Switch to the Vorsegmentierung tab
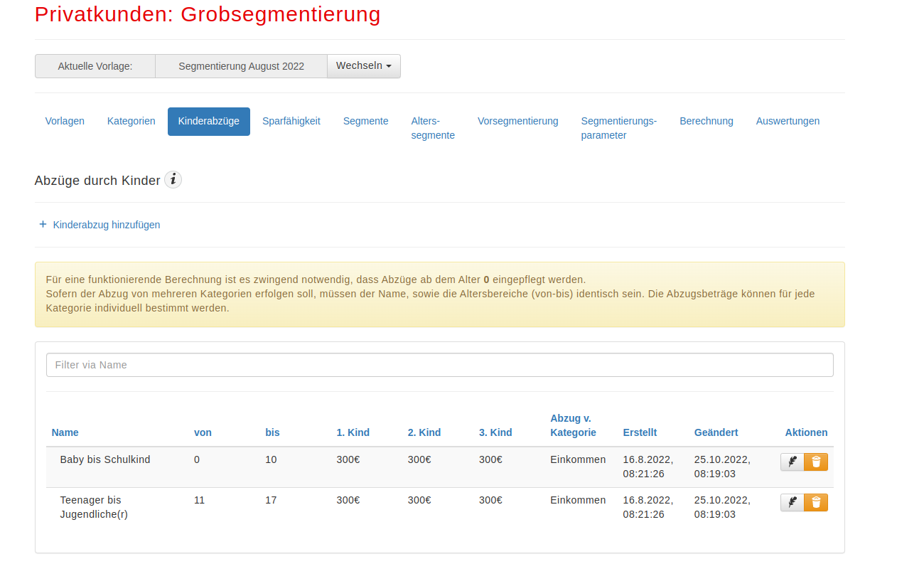924x564 pixels. [x=517, y=121]
